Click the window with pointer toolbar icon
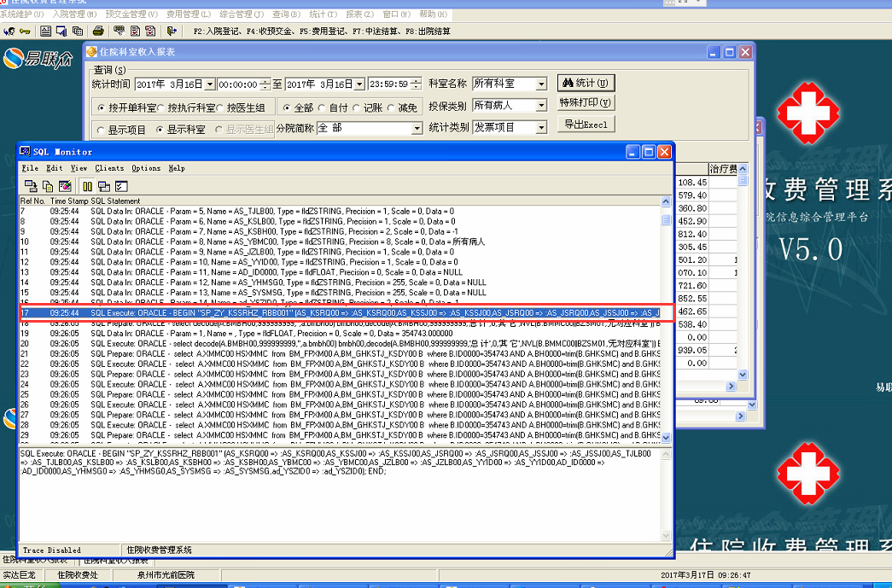Viewport: 892px width, 588px height. pyautogui.click(x=61, y=32)
